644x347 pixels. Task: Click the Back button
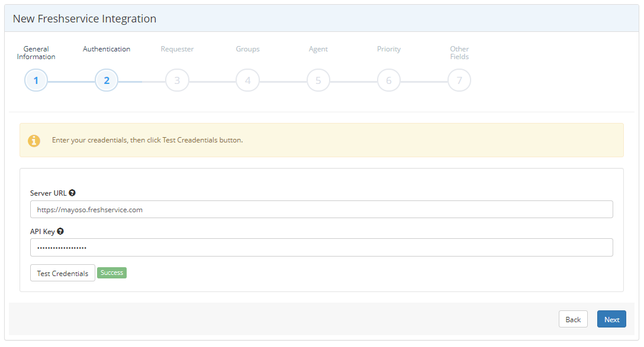[x=573, y=319]
